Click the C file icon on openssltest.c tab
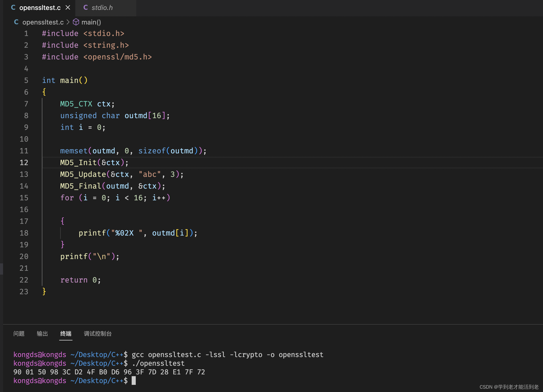The image size is (543, 392). click(13, 8)
